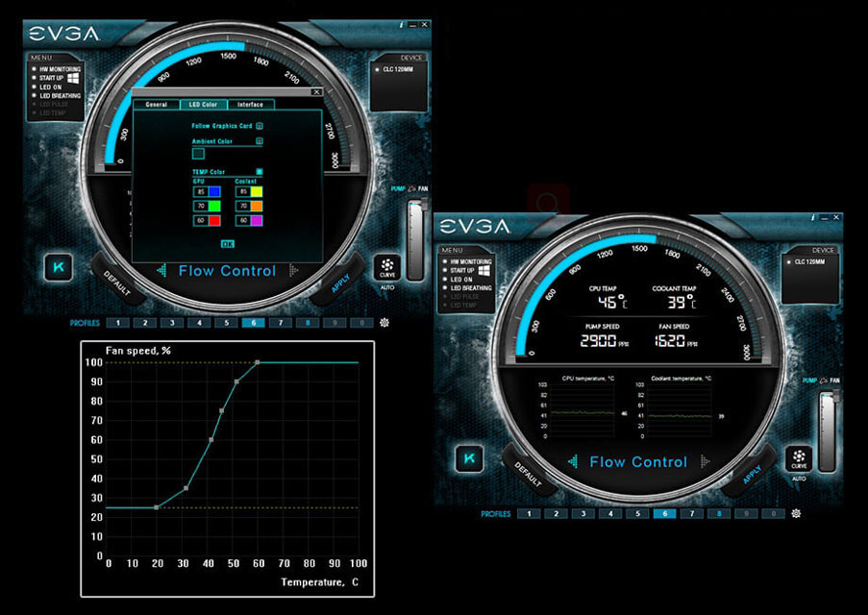The height and width of the screenshot is (615, 868).
Task: Select profile 3 in the monitoring window
Action: coord(581,514)
